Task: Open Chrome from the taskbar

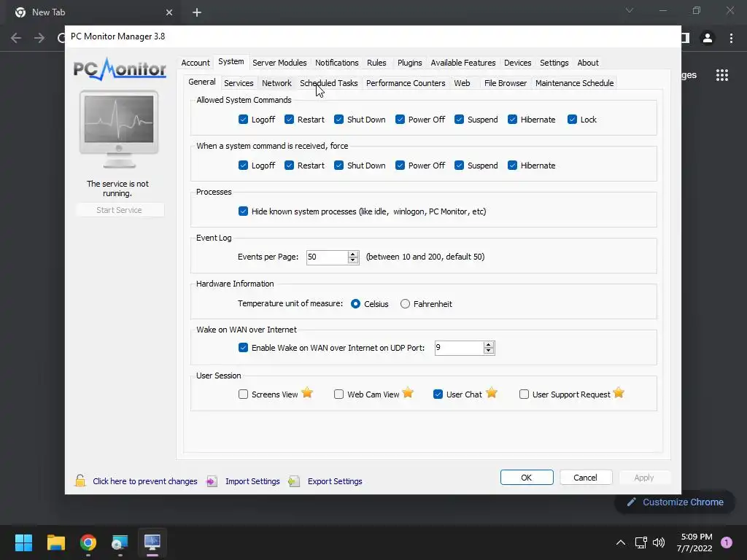Action: click(88, 542)
